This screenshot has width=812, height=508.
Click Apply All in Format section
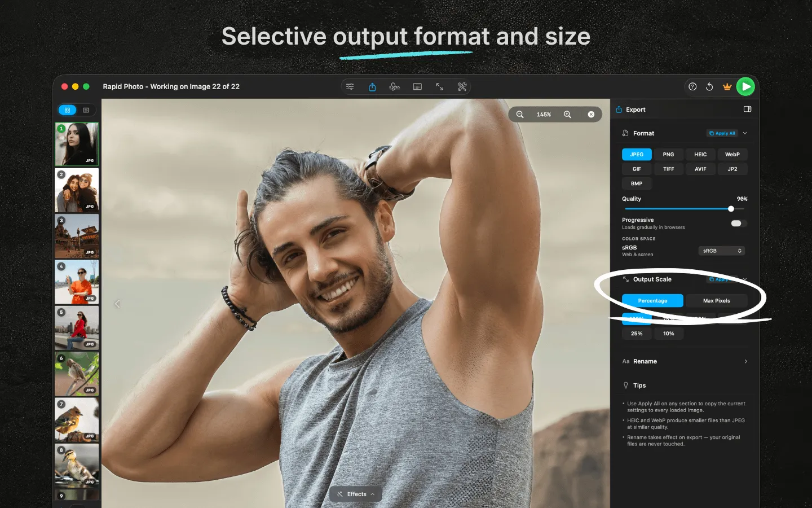(x=722, y=133)
